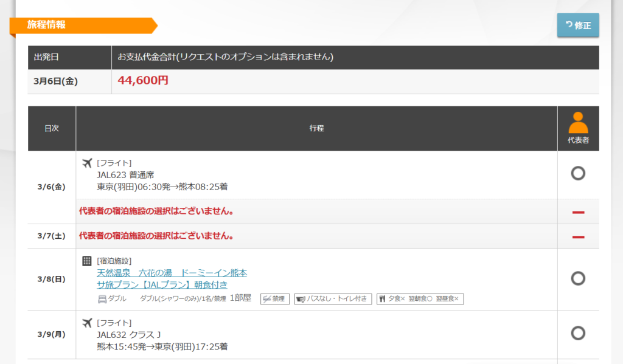Select the circle for the 3/8 hotel stay
The height and width of the screenshot is (364, 623).
[x=578, y=278]
